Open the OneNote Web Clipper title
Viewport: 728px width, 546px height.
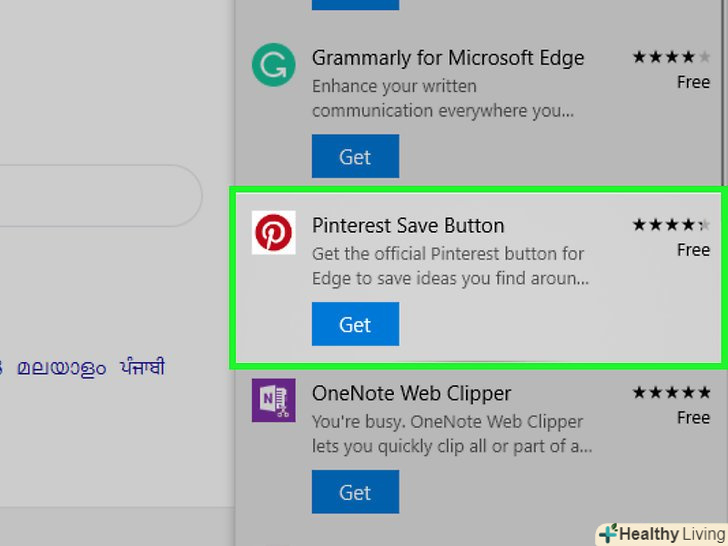coord(411,393)
